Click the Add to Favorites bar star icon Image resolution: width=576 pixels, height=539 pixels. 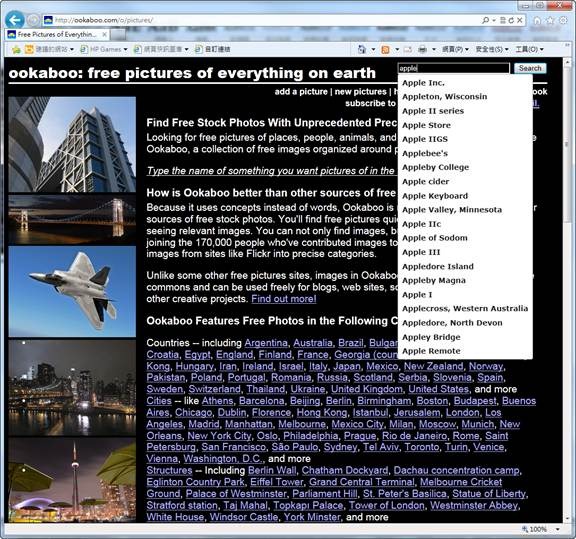(16, 49)
